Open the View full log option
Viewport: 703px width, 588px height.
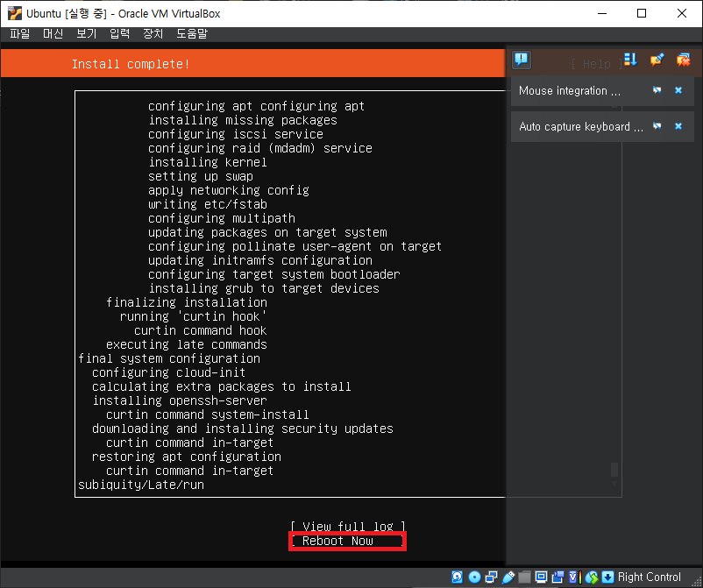(x=347, y=526)
